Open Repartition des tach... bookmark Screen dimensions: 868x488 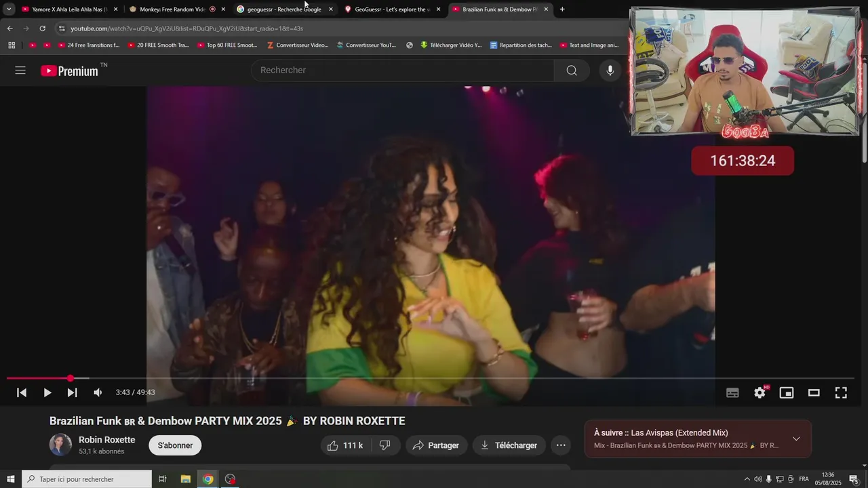[x=521, y=45]
